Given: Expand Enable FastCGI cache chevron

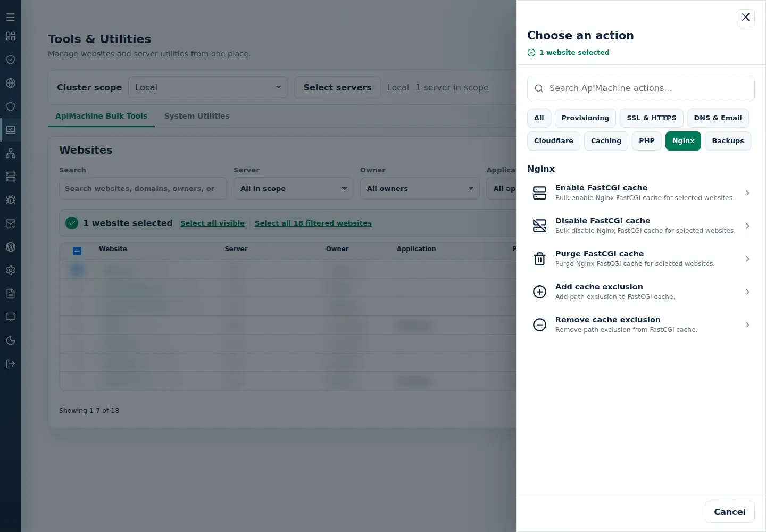Looking at the screenshot, I should (x=747, y=193).
